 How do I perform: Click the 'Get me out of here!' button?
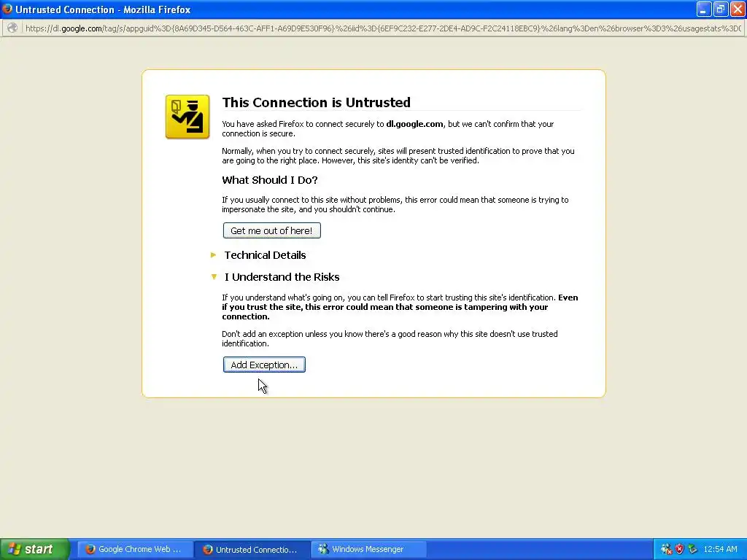click(271, 230)
